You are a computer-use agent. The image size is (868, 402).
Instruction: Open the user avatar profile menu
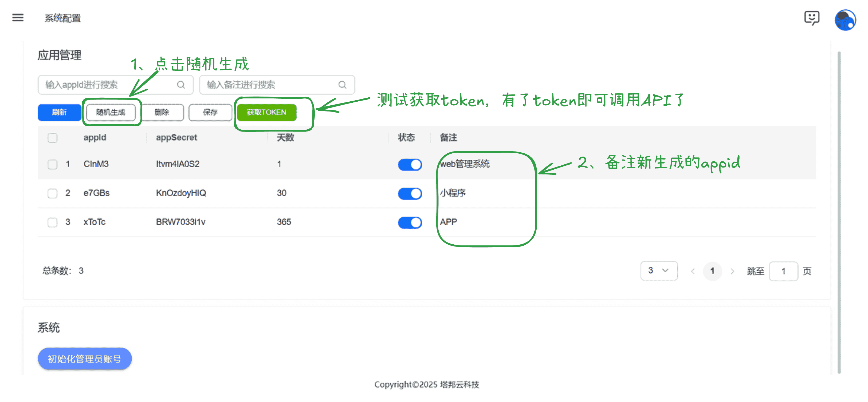(845, 20)
